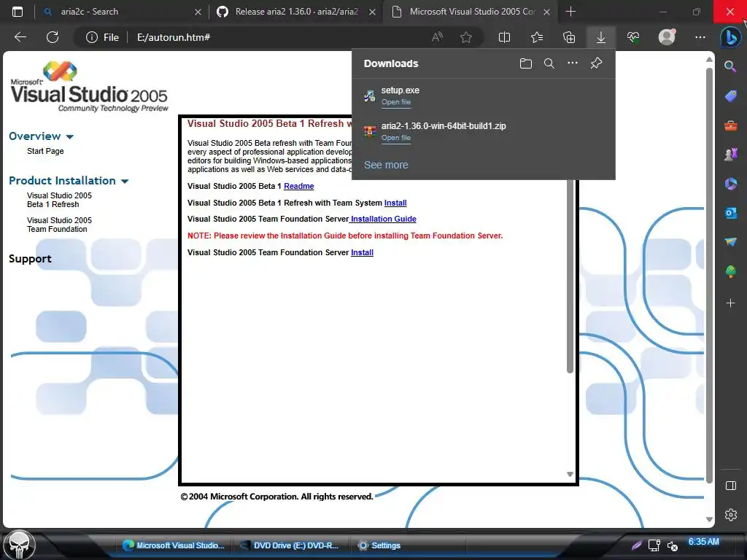Open the Beta 1 Readme link
The image size is (747, 560).
[298, 186]
